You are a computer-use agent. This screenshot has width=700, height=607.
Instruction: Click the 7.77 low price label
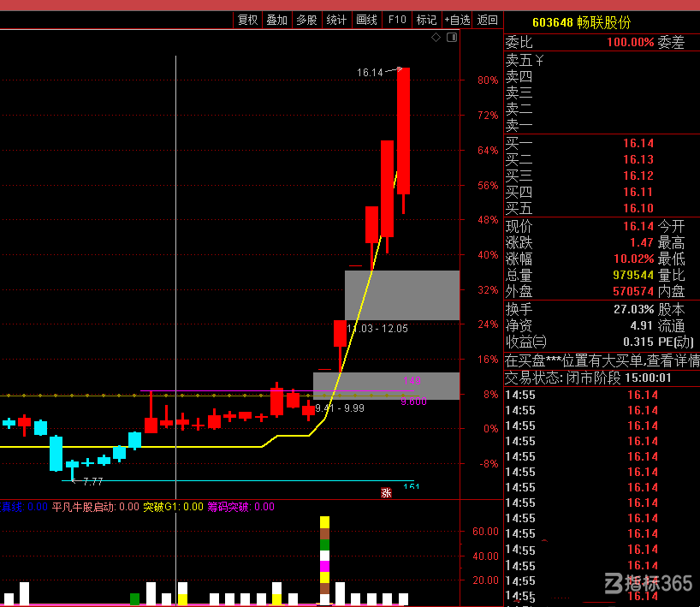(93, 481)
